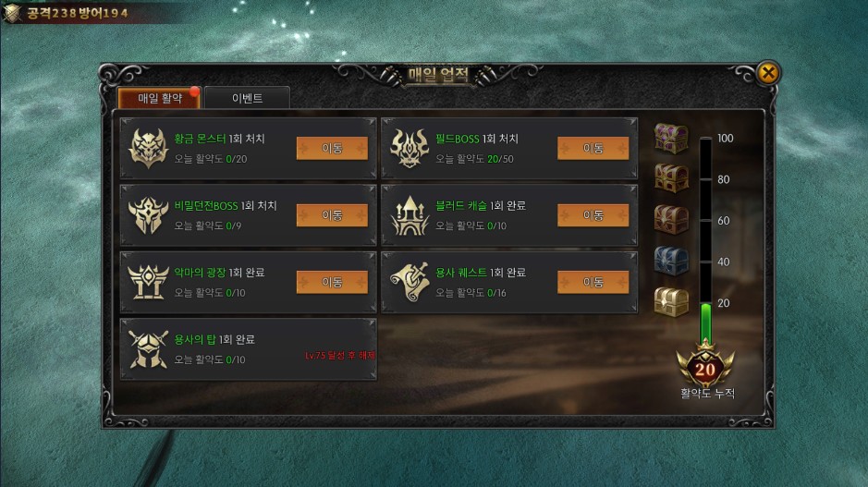Screen dimensions: 868x487
Task: Click the 황금 몬스터 skull emblem icon
Action: tap(148, 148)
